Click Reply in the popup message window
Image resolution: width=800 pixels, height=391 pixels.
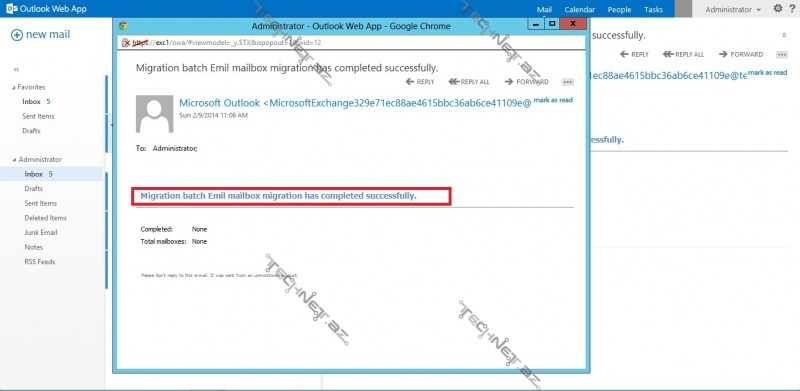coord(420,82)
